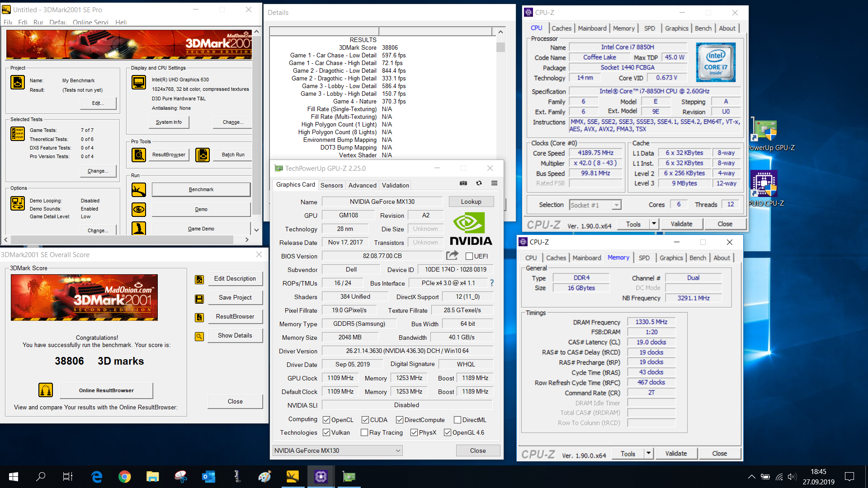Screen dimensions: 868x488
Task: Click Edit Description button
Action: pyautogui.click(x=235, y=278)
